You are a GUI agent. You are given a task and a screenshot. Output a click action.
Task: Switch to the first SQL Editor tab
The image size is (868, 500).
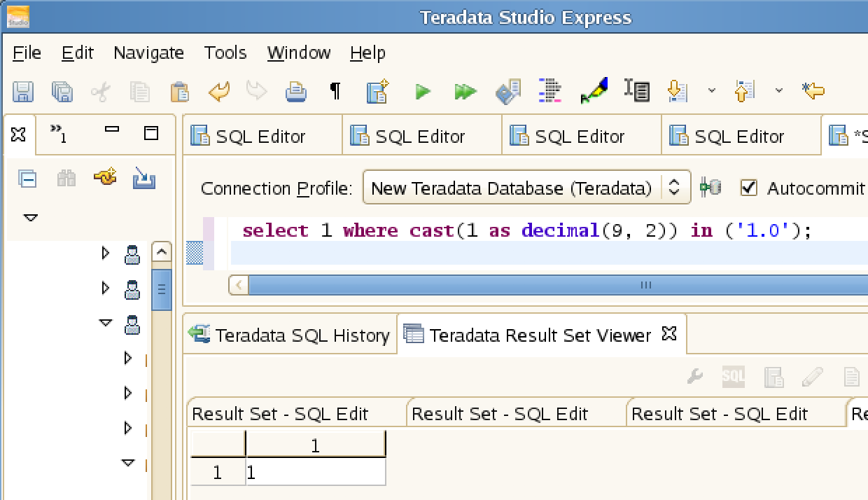pyautogui.click(x=262, y=136)
